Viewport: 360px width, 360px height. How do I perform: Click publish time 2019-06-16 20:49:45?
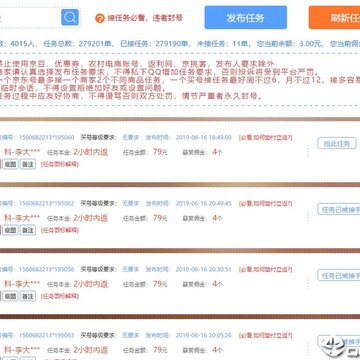(x=203, y=203)
